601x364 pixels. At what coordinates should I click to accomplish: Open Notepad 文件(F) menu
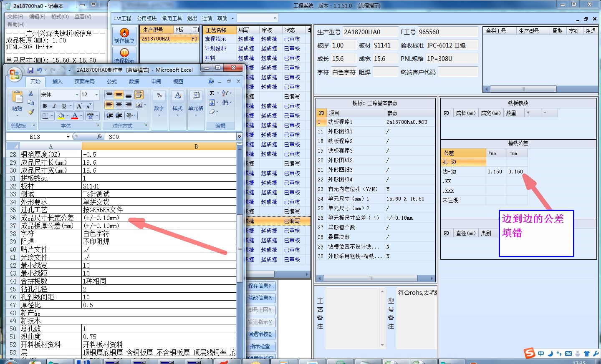[15, 17]
